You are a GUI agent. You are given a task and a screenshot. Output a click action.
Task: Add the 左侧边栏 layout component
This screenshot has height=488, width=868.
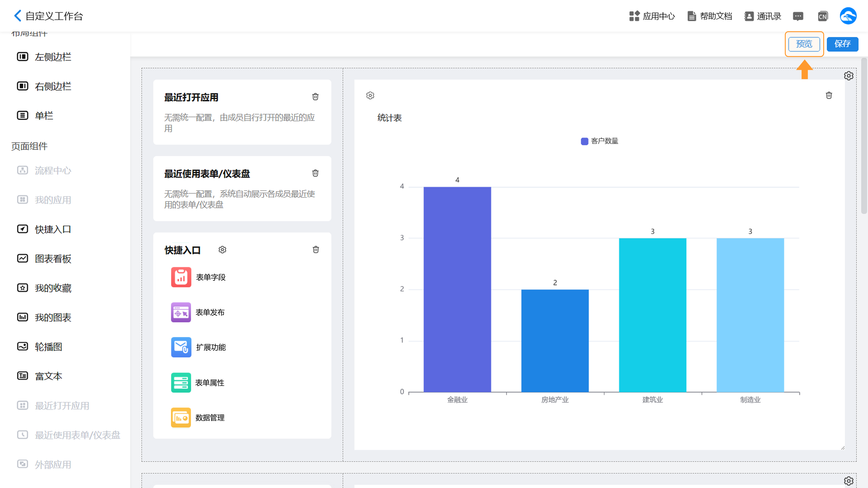(x=44, y=57)
